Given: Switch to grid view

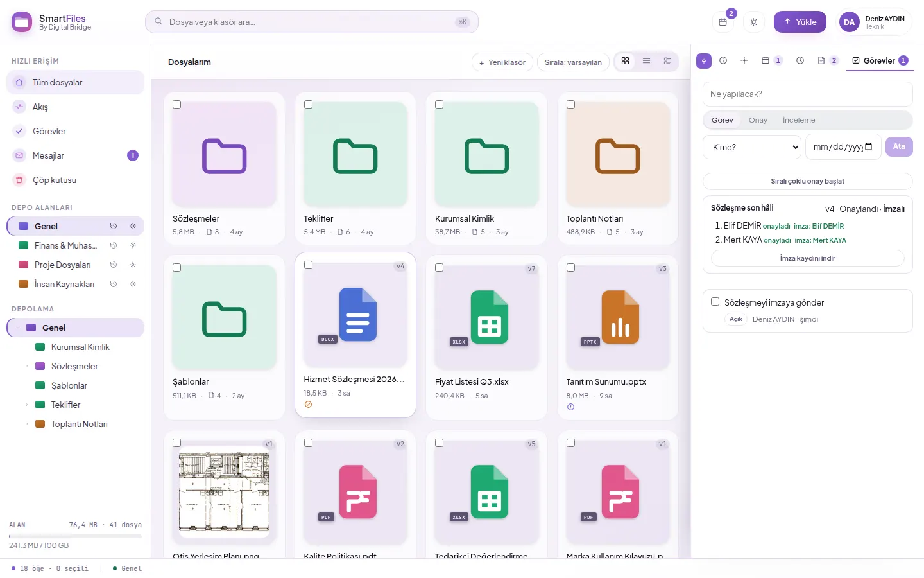Looking at the screenshot, I should coord(625,61).
